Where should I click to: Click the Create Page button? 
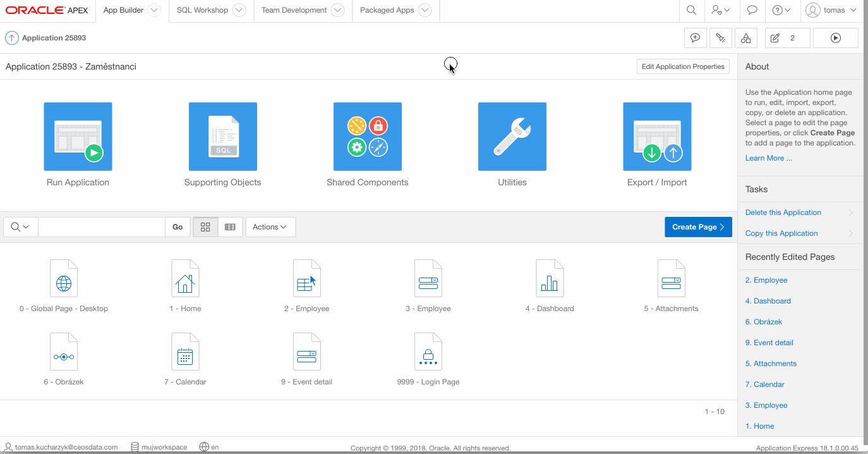(697, 227)
